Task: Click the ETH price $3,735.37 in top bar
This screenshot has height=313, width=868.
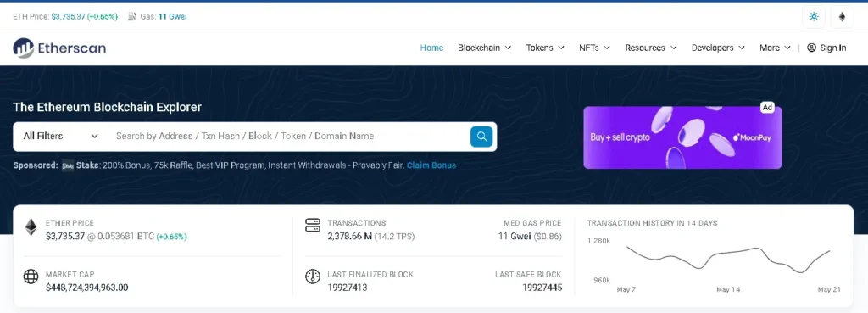Action: point(69,17)
